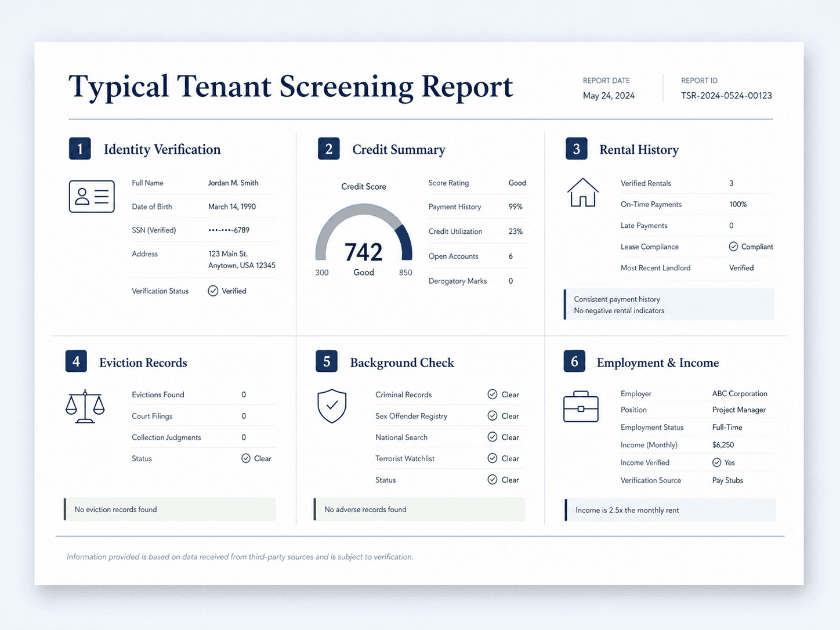Image resolution: width=840 pixels, height=630 pixels.
Task: Select the report ID "TSR-2024-0524-00123"
Action: click(726, 96)
